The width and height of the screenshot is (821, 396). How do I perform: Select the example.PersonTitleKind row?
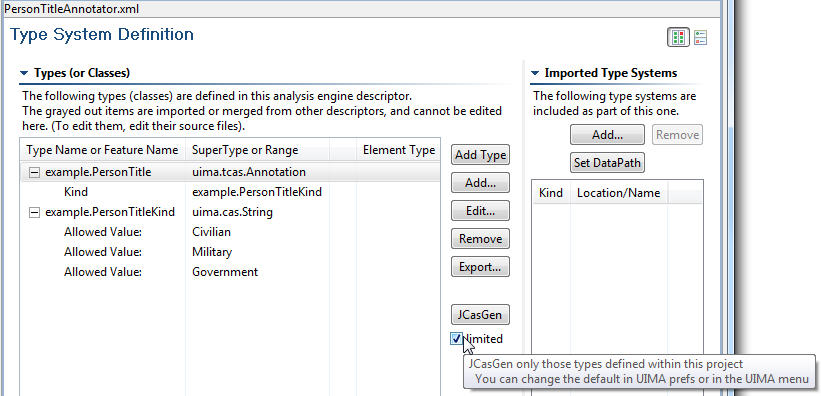click(x=230, y=212)
